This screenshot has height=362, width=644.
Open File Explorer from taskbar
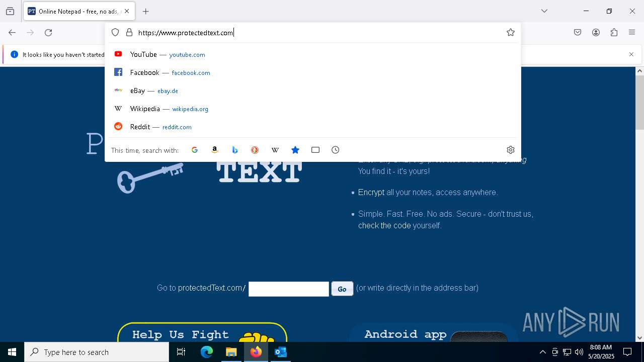tap(231, 352)
